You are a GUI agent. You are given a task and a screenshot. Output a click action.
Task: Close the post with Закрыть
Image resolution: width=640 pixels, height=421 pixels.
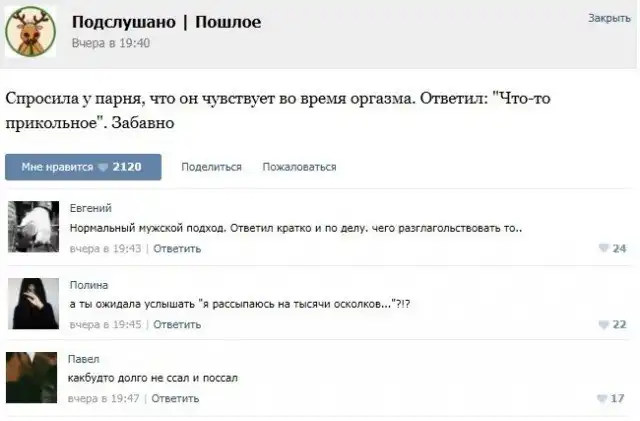(x=608, y=18)
